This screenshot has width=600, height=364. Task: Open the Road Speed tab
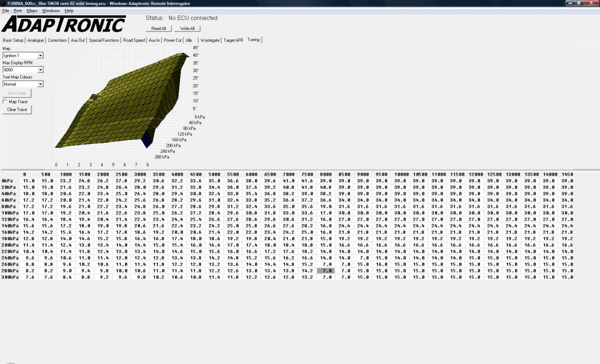click(134, 40)
